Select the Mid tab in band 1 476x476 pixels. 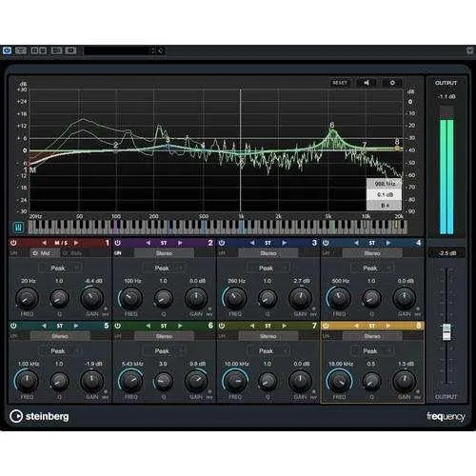click(x=45, y=253)
